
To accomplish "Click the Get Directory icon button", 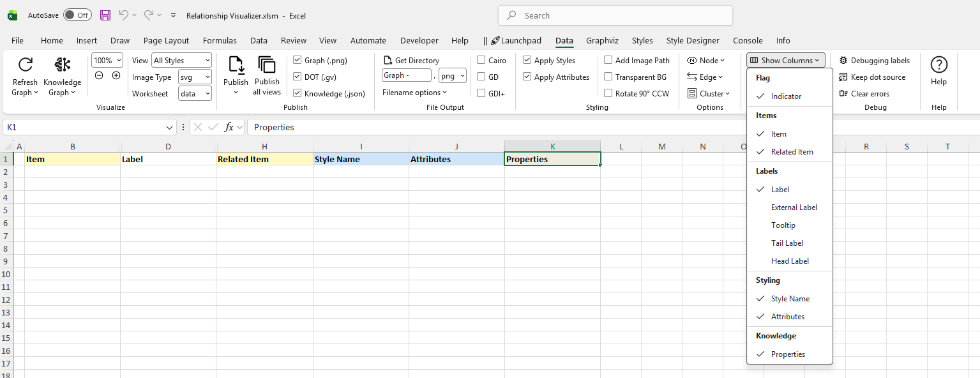I will (x=387, y=61).
